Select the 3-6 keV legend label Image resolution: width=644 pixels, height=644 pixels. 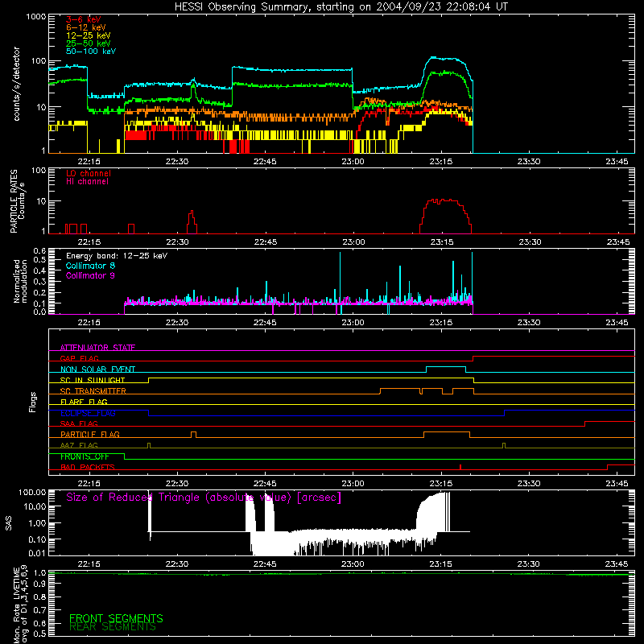(x=83, y=19)
